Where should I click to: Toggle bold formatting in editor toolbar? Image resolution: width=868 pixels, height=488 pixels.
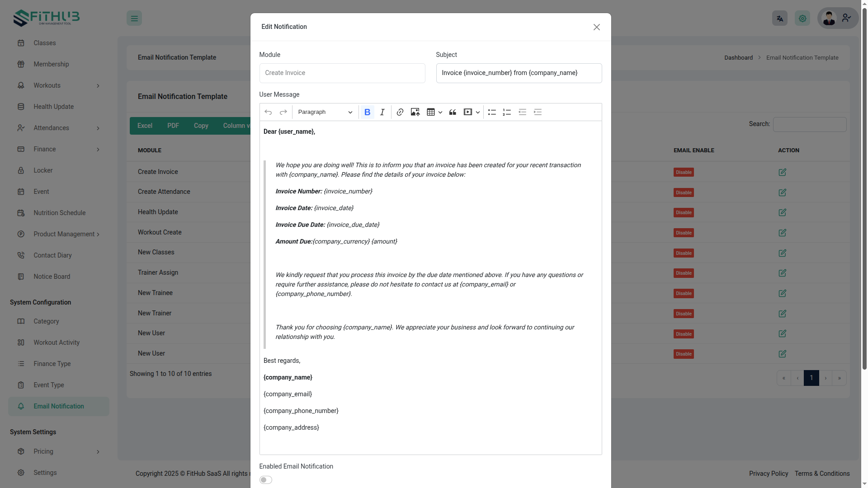(367, 112)
